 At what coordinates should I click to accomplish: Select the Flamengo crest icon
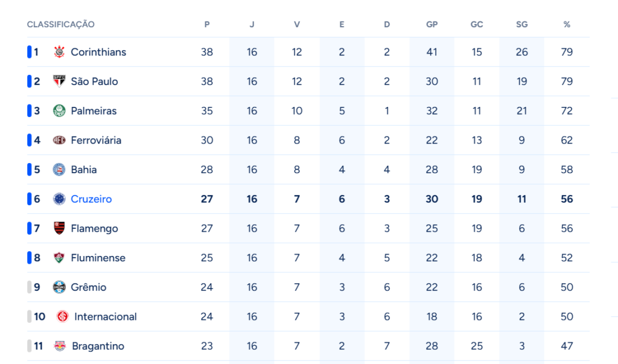click(x=59, y=228)
